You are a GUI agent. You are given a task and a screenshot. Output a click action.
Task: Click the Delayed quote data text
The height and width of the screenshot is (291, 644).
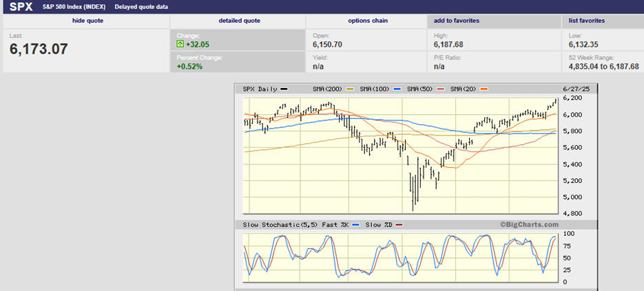point(141,7)
